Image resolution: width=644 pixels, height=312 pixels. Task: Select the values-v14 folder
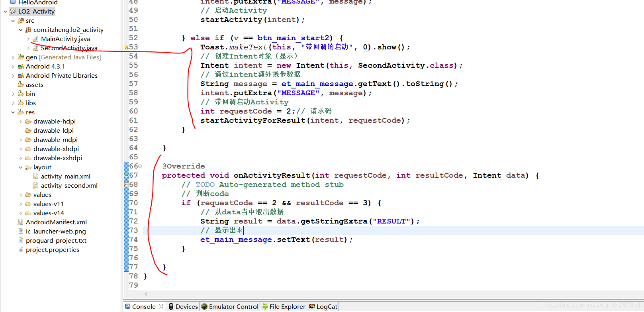(49, 213)
